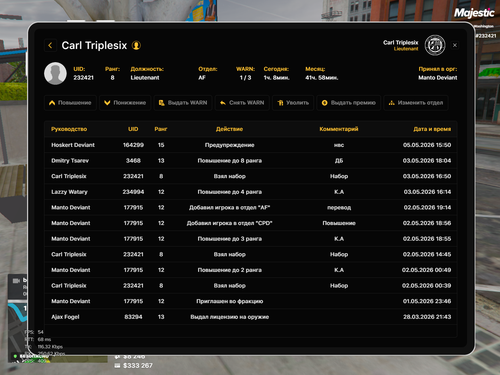Click the Выдать WARN button

tap(183, 103)
